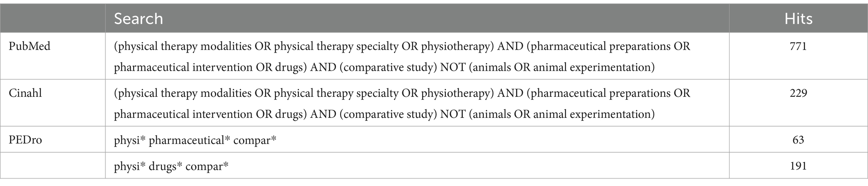Select the Cinahl row label
The image size is (868, 186).
[26, 93]
